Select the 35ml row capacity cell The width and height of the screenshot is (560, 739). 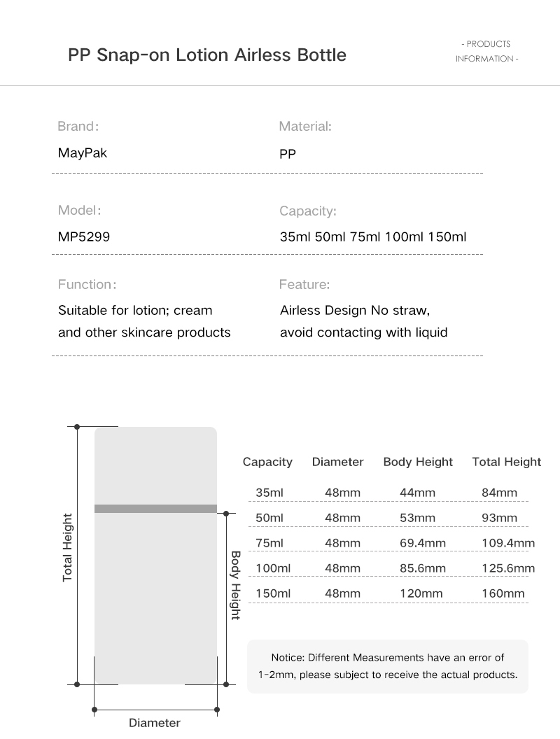click(269, 493)
